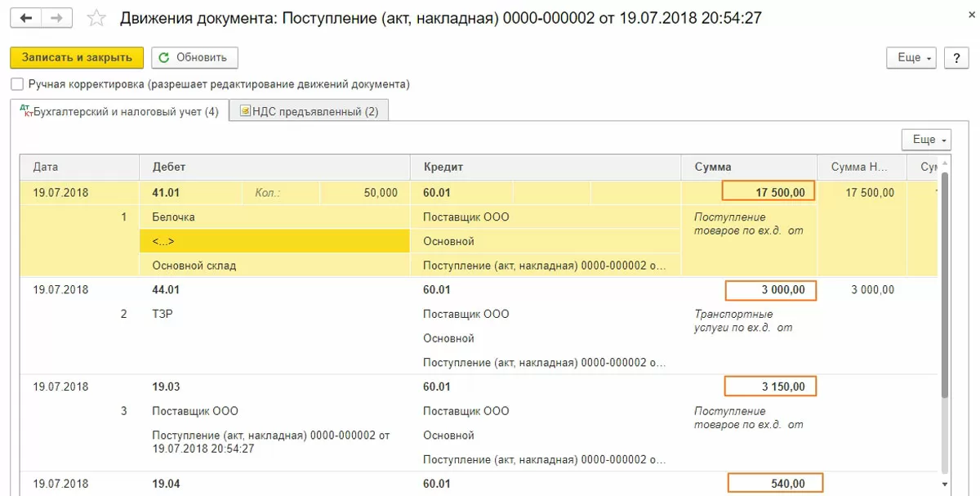The height and width of the screenshot is (496, 980).
Task: Select the 3 000,00 amount in the 44.01 row
Action: pos(769,290)
